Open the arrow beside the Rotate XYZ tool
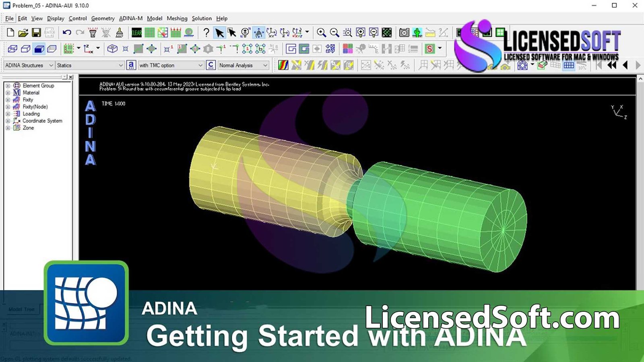This screenshot has width=644, height=362. (x=307, y=32)
